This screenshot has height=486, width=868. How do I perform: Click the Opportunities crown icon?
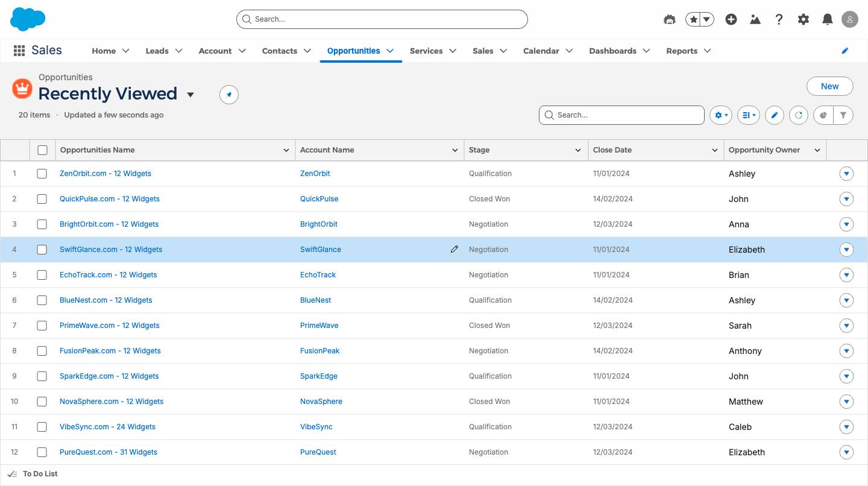22,89
